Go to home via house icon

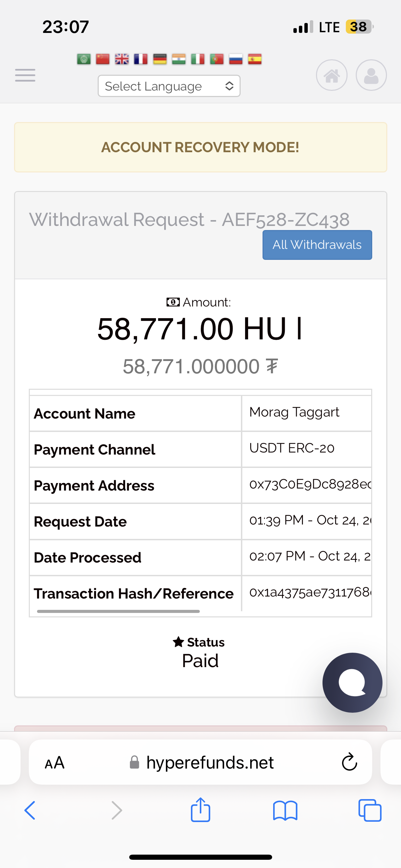(x=332, y=75)
